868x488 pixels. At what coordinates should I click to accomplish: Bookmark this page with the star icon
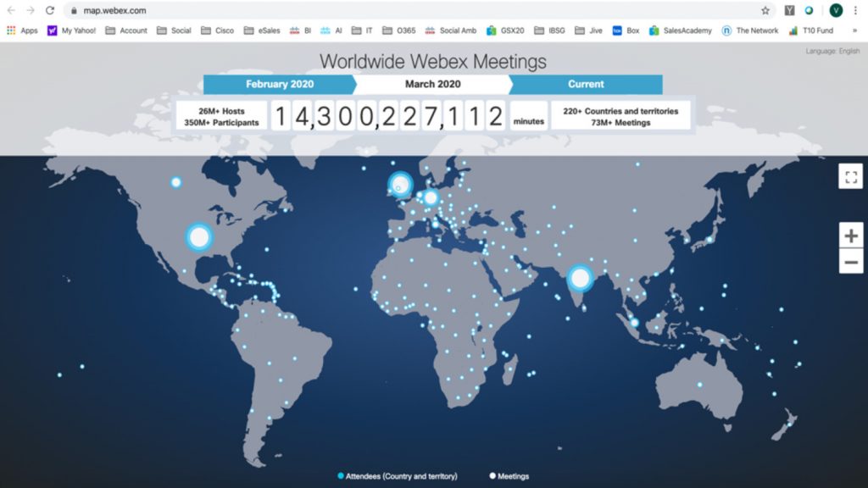(x=765, y=10)
